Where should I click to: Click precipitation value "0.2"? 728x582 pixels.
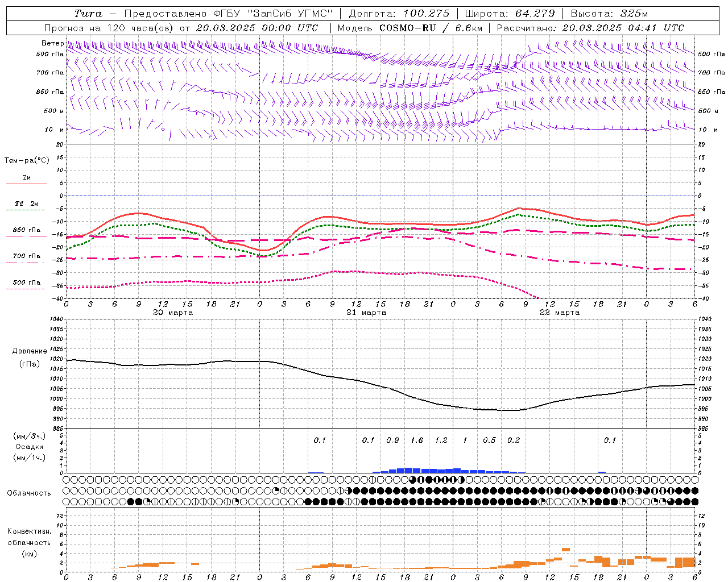[514, 440]
